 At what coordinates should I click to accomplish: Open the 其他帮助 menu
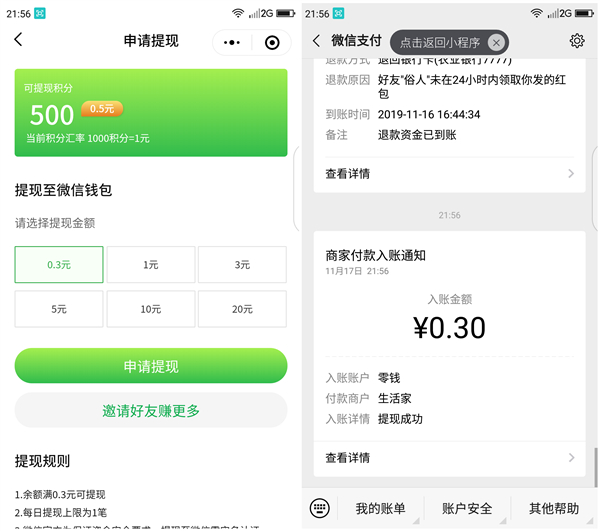pyautogui.click(x=554, y=509)
